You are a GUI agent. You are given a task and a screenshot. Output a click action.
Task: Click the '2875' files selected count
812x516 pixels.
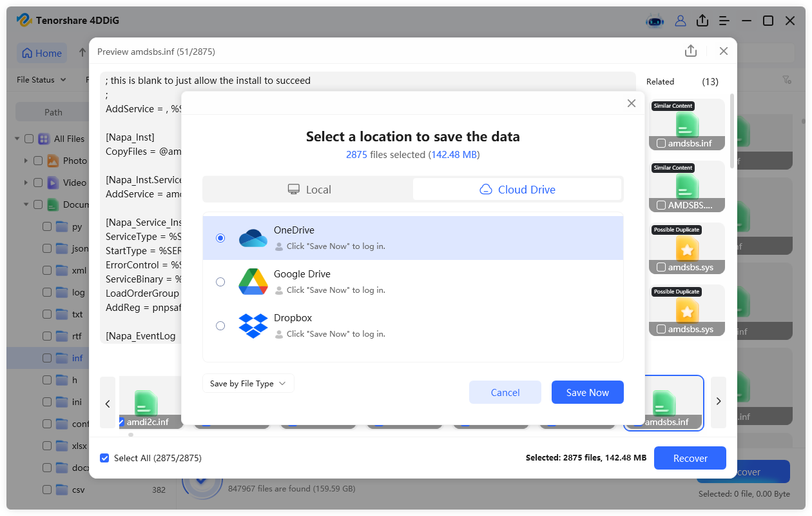(356, 155)
